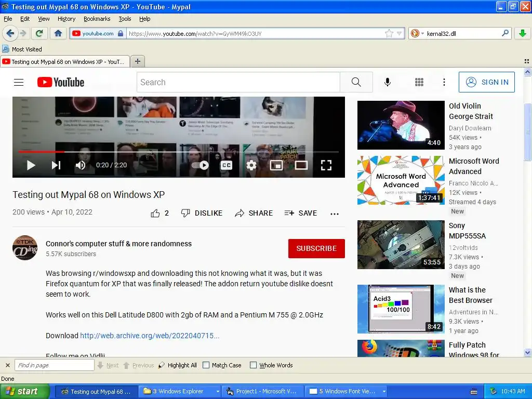Select the Testing out Mypal 68 browser tab
The image size is (532, 399).
coord(65,62)
